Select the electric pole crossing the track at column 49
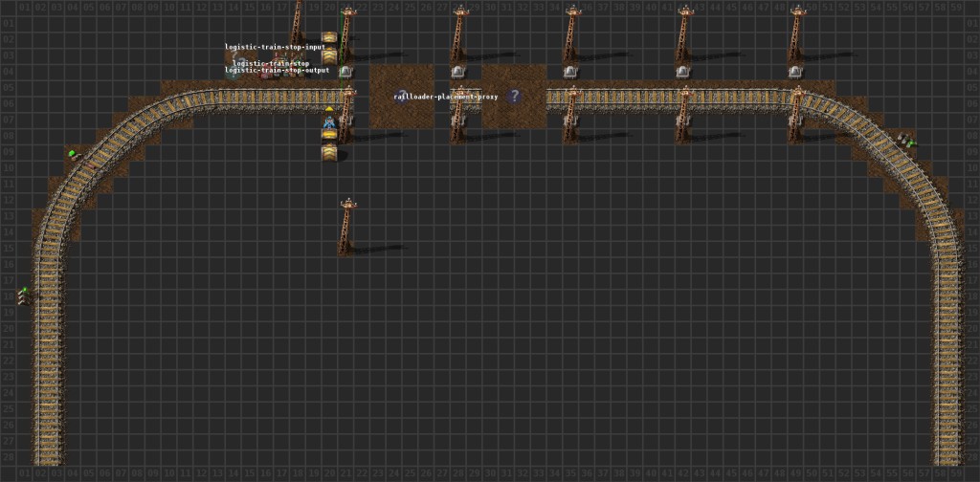The image size is (980, 482). tap(797, 114)
